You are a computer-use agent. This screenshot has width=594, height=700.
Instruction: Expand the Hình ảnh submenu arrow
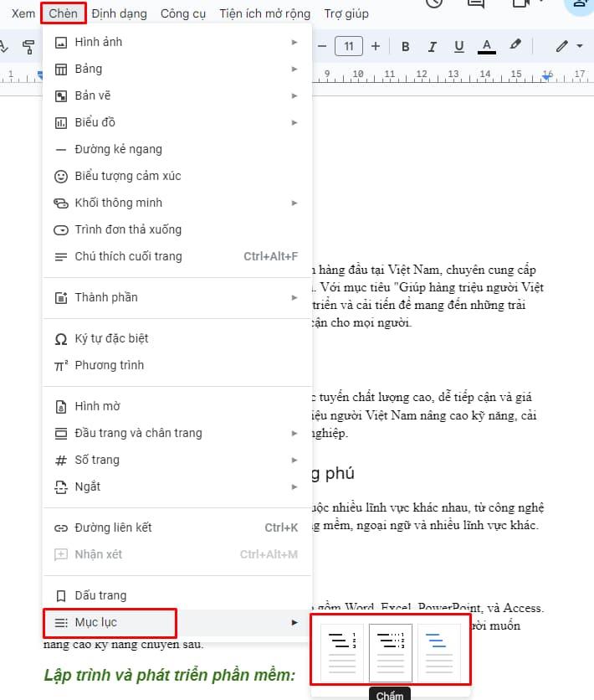click(x=294, y=43)
